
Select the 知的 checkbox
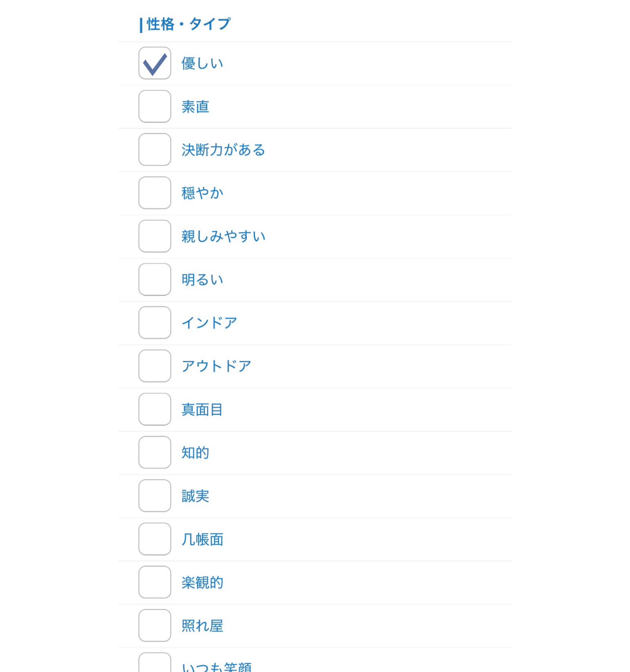155,453
